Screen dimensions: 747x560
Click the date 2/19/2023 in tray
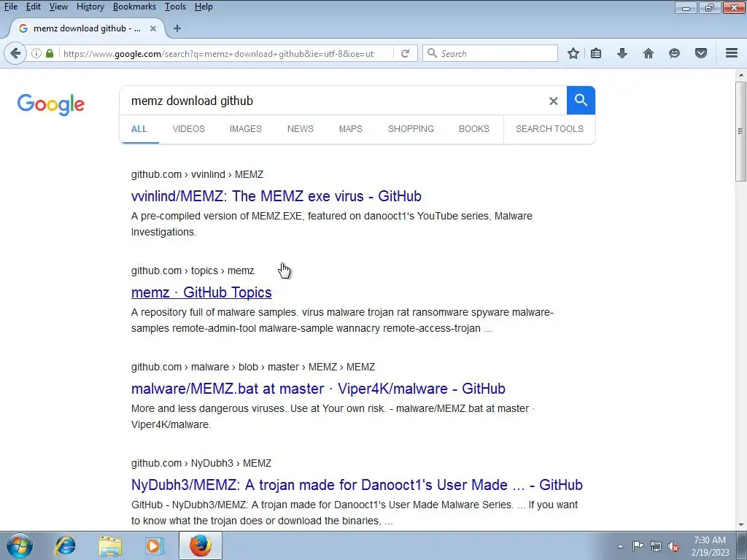coord(710,553)
